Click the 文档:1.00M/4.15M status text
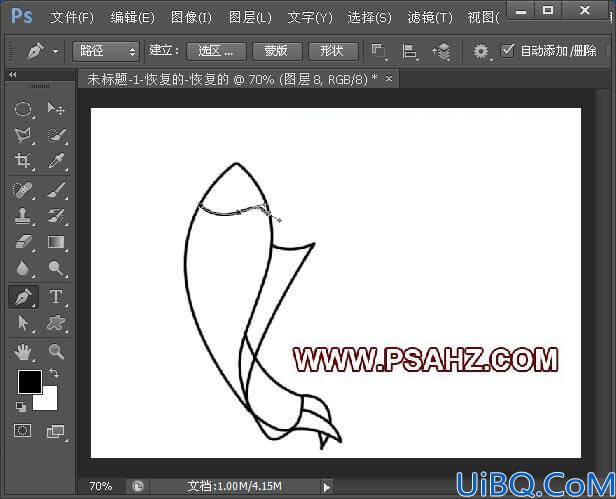 (235, 486)
